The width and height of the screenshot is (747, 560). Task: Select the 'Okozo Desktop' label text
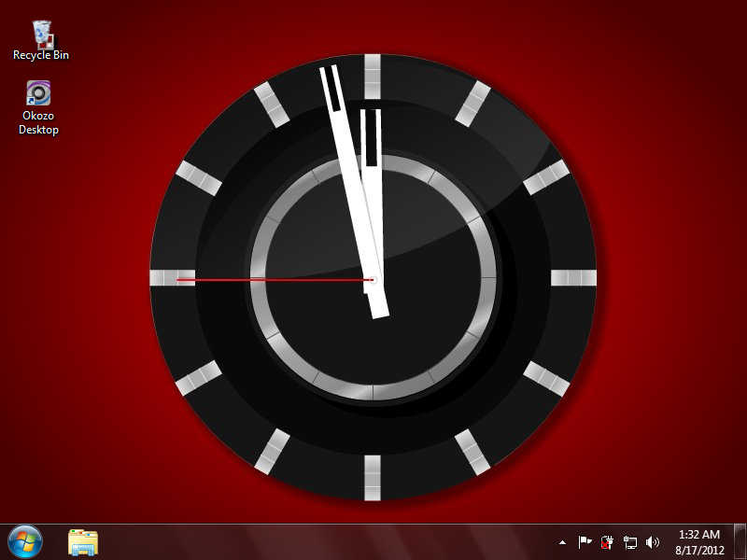38,123
